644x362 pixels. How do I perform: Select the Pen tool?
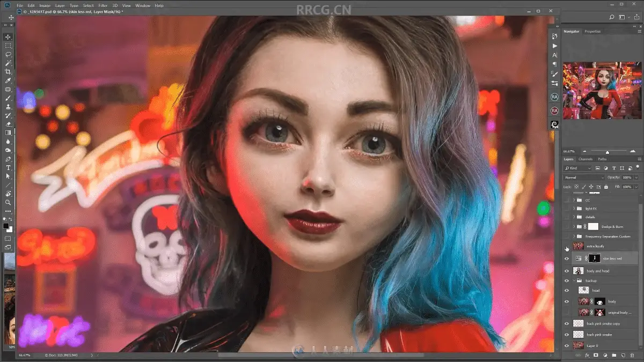pos(8,159)
